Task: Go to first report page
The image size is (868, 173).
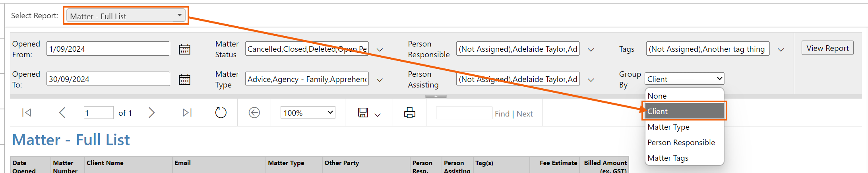Action: (x=27, y=113)
